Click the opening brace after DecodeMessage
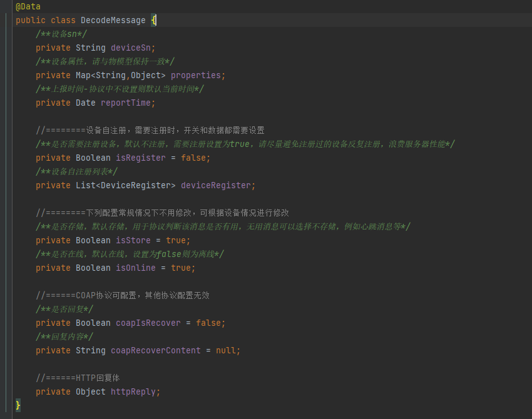The height and width of the screenshot is (419, 532). click(x=152, y=20)
